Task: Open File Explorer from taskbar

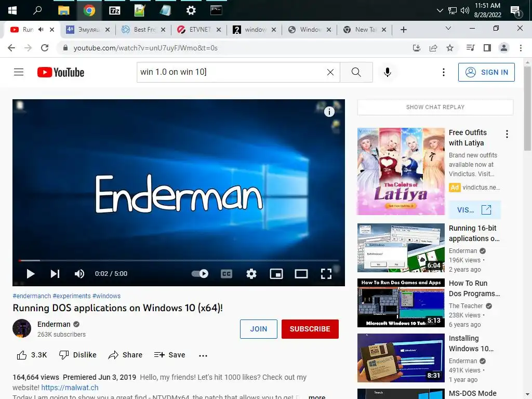Action: 63,10
